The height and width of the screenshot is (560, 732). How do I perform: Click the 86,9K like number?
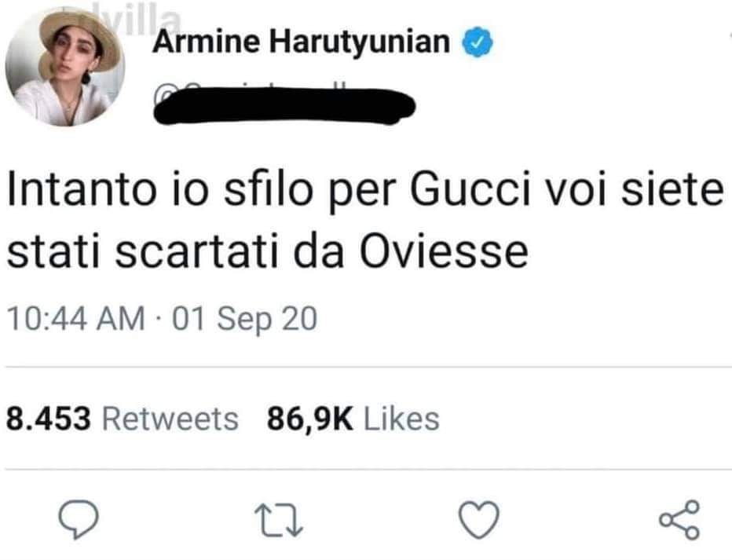click(310, 418)
